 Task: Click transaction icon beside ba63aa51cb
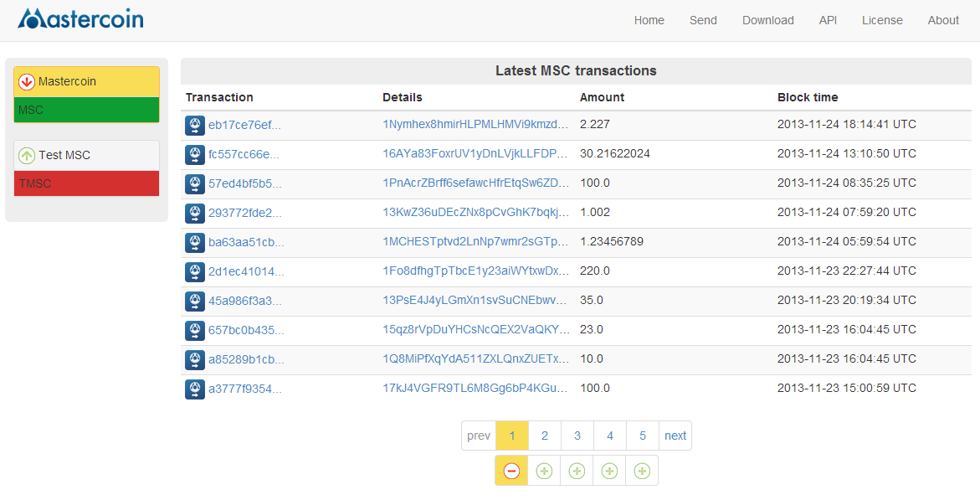point(195,242)
